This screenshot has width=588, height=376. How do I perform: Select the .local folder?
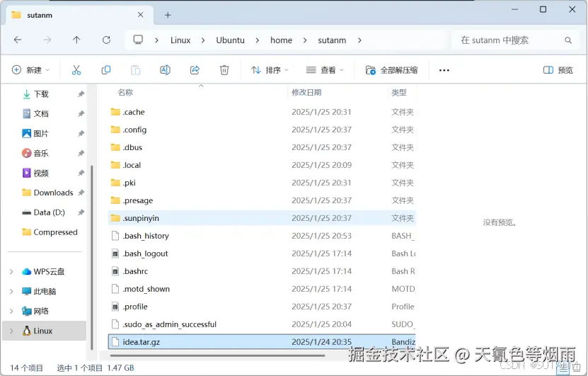[262, 165]
